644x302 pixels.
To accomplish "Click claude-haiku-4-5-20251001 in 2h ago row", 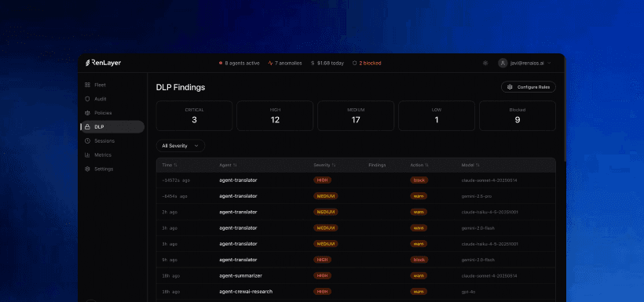I will (x=489, y=212).
